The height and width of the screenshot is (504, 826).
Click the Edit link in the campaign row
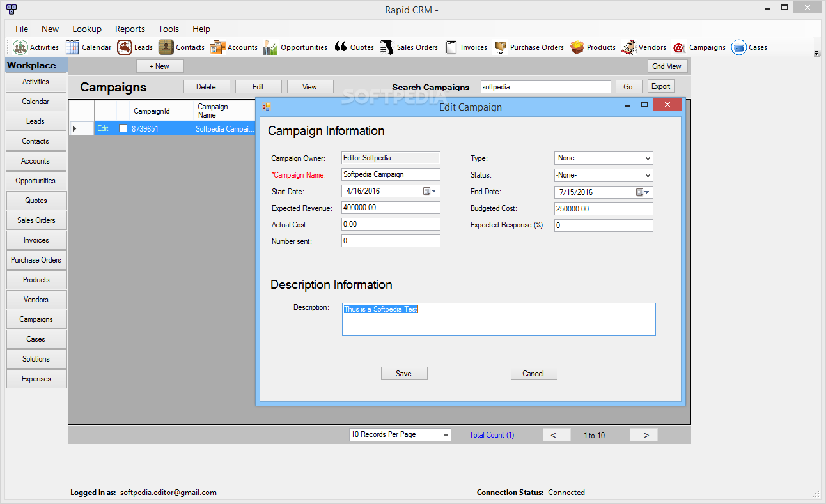(102, 128)
